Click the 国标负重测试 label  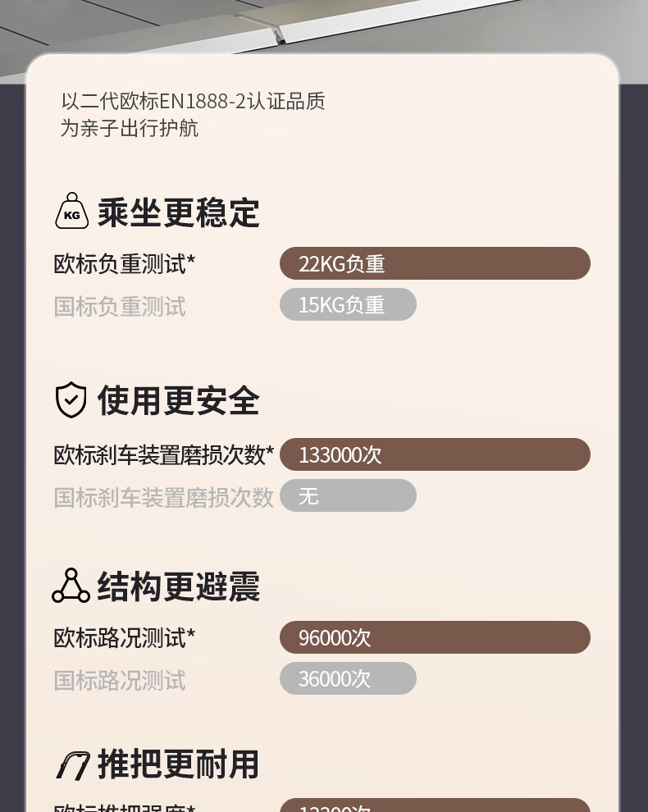coord(120,306)
